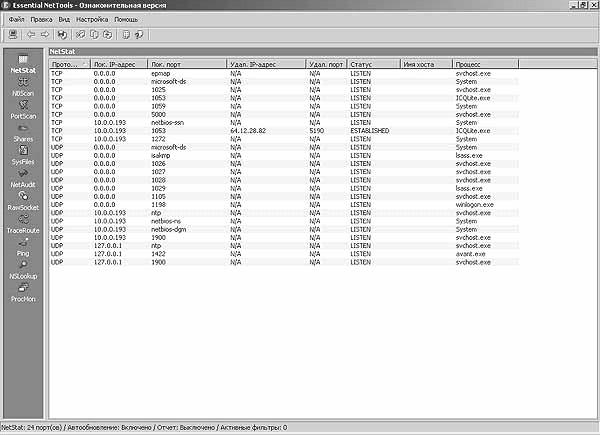600x435 pixels.
Task: Select the RawSocket tool
Action: (22, 203)
